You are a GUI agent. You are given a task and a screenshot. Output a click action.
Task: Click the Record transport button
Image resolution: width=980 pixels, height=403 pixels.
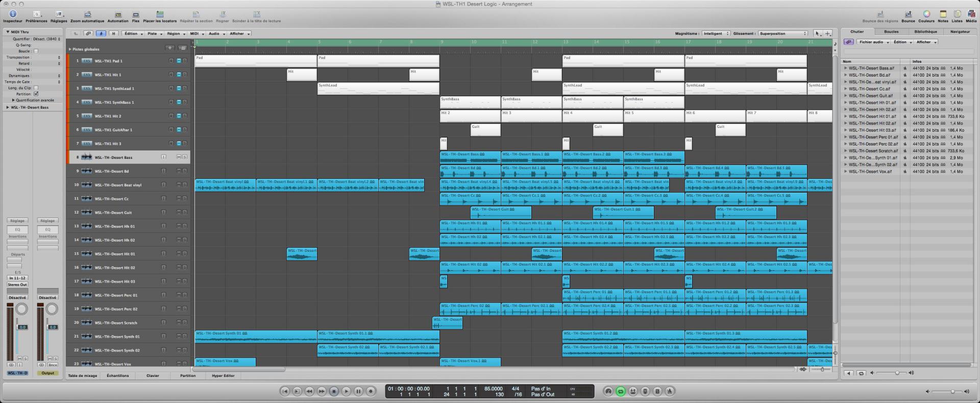coord(371,391)
